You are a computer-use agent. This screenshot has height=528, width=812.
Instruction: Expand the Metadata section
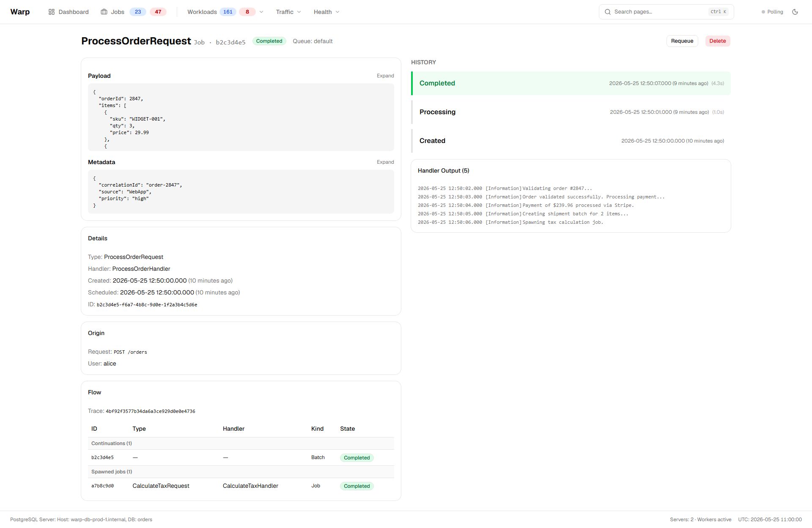[385, 162]
